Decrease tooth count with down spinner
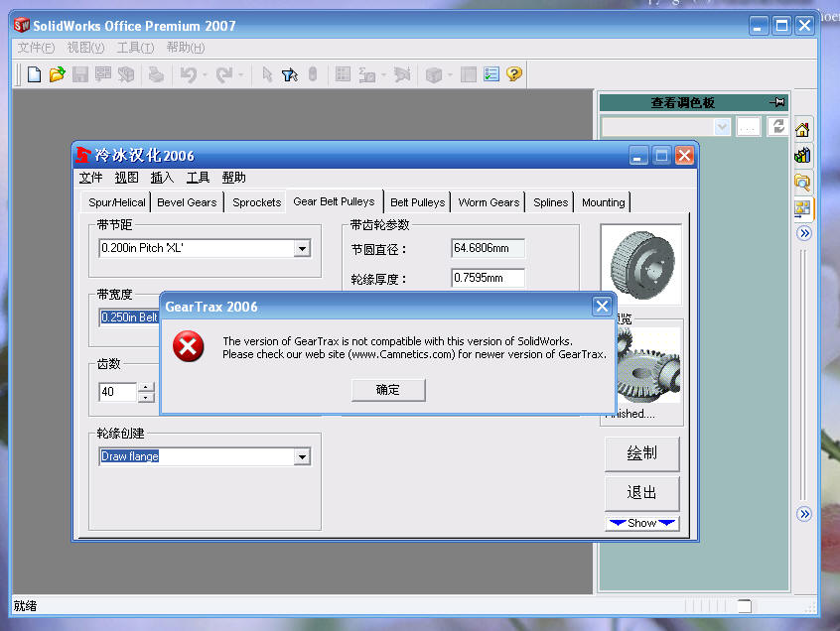The width and height of the screenshot is (840, 631). pos(146,397)
